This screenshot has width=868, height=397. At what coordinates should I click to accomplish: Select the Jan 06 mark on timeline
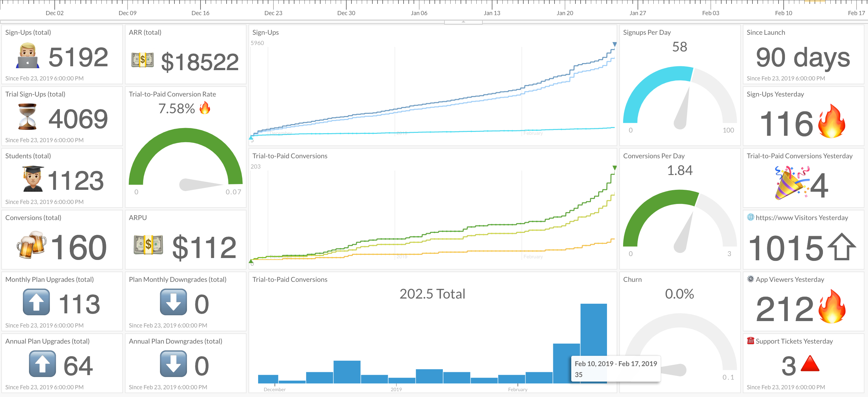coord(419,13)
